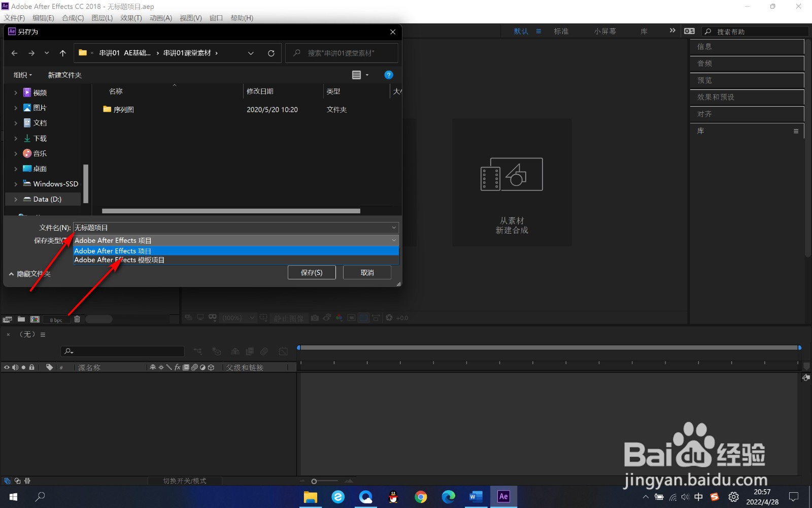Viewport: 812px width, 508px height.
Task: Open Microsoft Word from taskbar
Action: (x=476, y=497)
